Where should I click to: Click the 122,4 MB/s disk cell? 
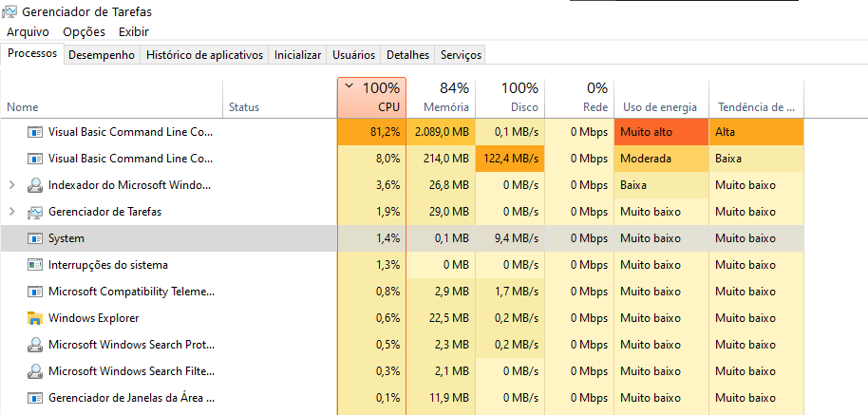(x=510, y=159)
